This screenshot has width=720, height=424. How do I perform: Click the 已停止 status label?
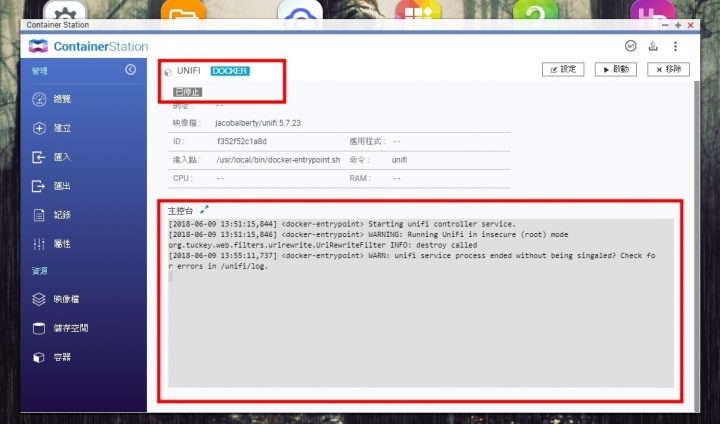coord(187,92)
